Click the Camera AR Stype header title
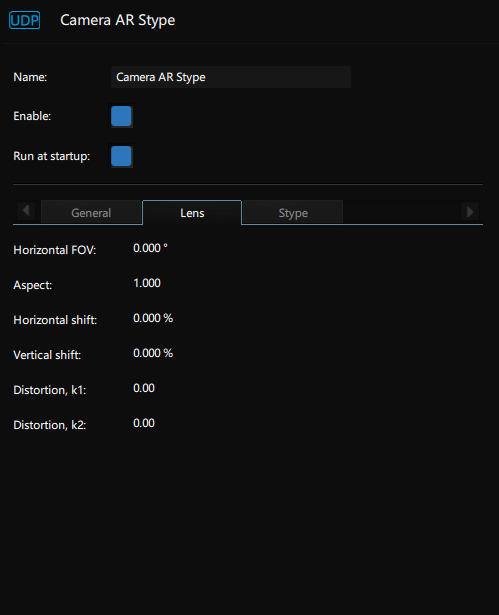The image size is (499, 615). pyautogui.click(x=118, y=20)
